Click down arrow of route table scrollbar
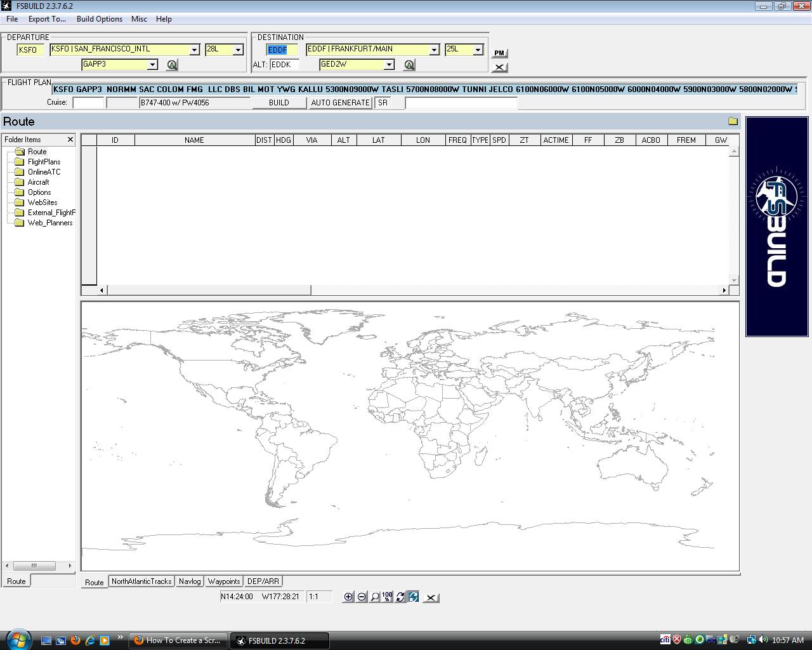The image size is (812, 650). 734,280
